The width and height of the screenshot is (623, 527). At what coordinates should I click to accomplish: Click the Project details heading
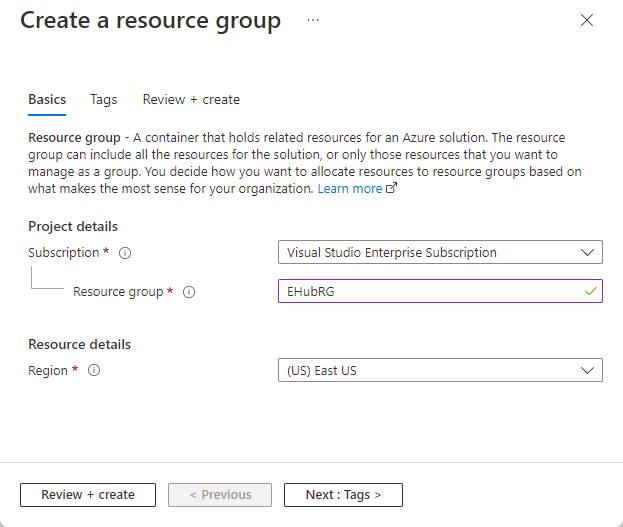point(73,226)
